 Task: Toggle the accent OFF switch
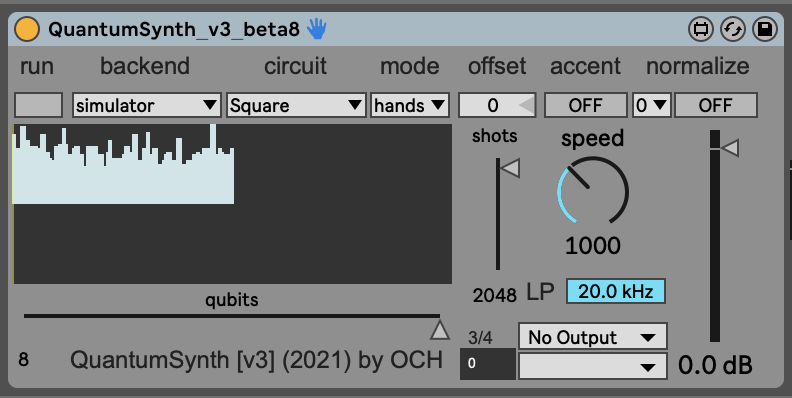click(585, 105)
